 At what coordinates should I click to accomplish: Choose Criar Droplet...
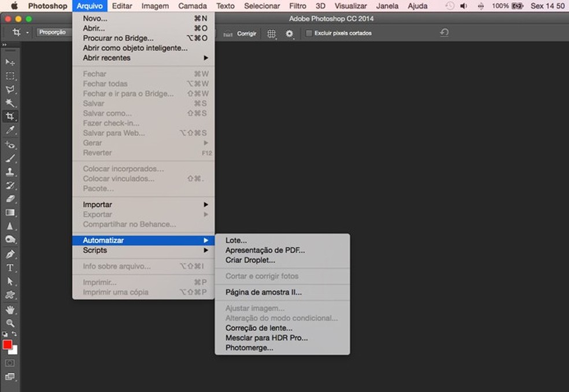click(x=282, y=260)
